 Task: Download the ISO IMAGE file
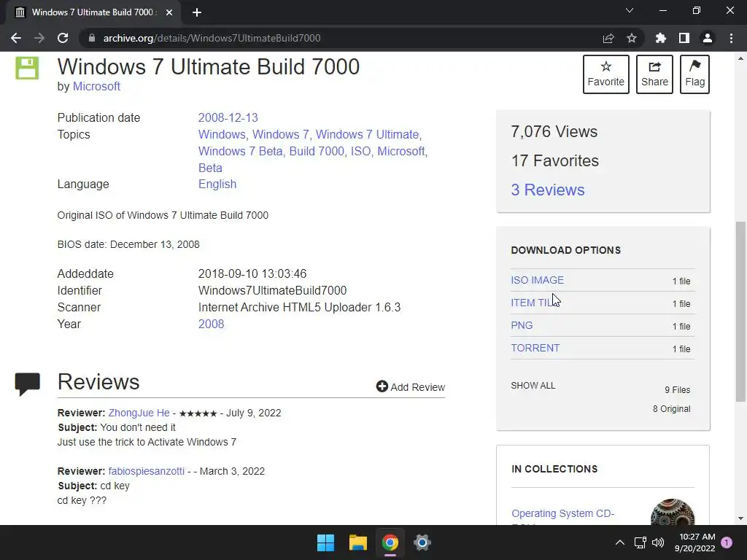point(537,280)
